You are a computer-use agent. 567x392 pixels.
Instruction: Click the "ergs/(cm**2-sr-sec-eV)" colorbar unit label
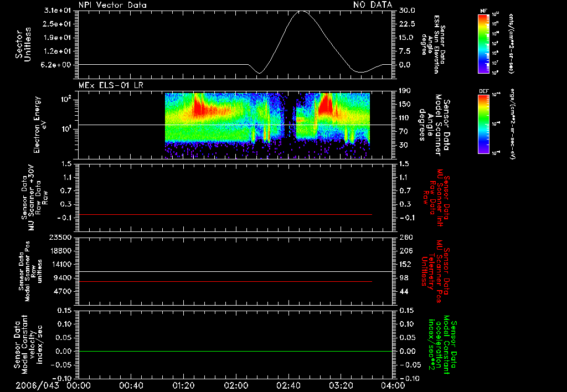(x=513, y=123)
